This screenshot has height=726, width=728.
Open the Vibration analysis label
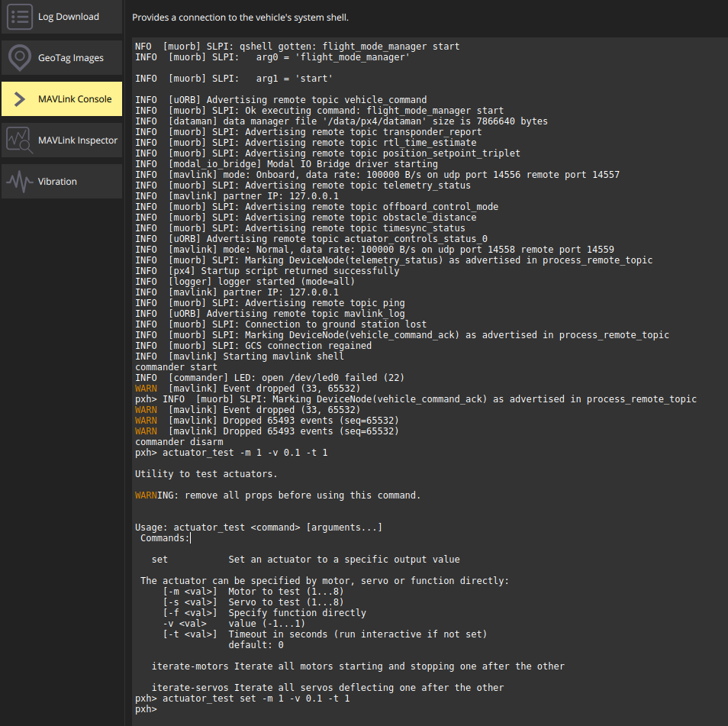tap(57, 181)
